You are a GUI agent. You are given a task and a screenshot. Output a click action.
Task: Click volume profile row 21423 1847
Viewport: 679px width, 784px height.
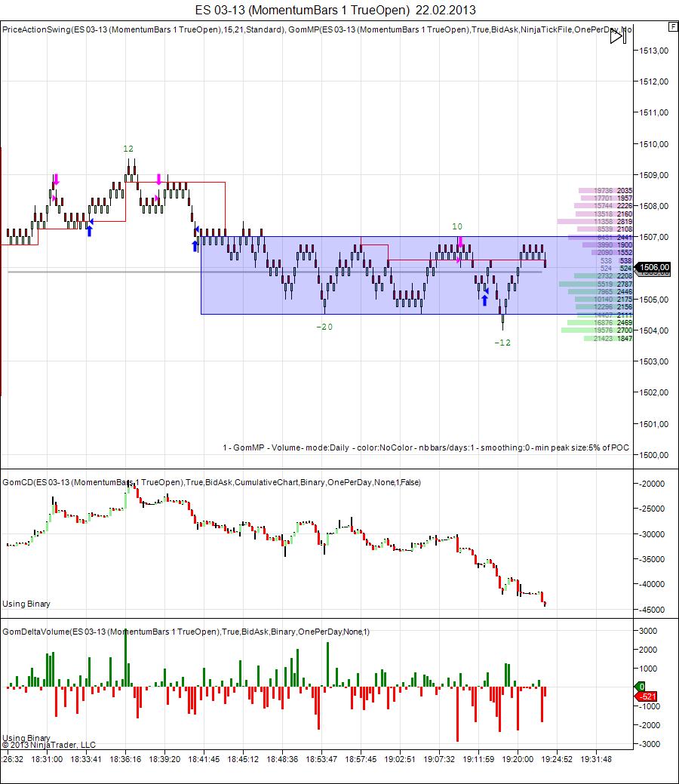click(608, 339)
